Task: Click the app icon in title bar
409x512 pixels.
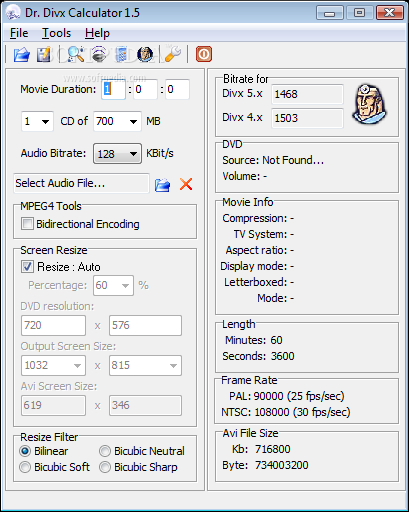Action: 13,13
